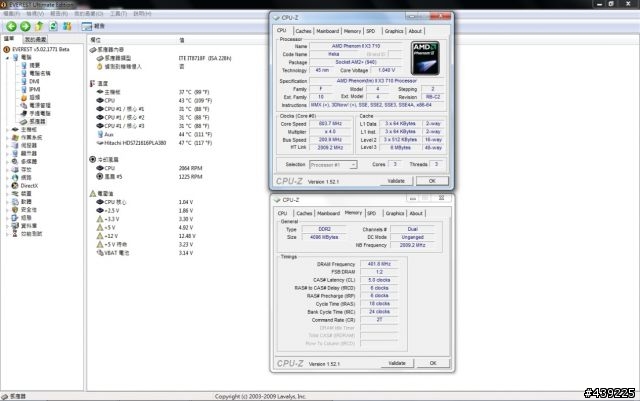Click the 裝置 devices icon in tree
The image size is (640, 401).
15,194
